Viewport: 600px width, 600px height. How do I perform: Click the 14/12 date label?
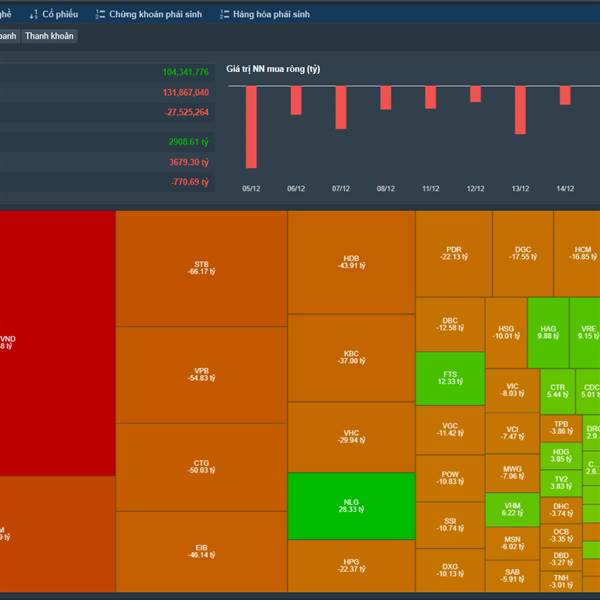pyautogui.click(x=565, y=189)
